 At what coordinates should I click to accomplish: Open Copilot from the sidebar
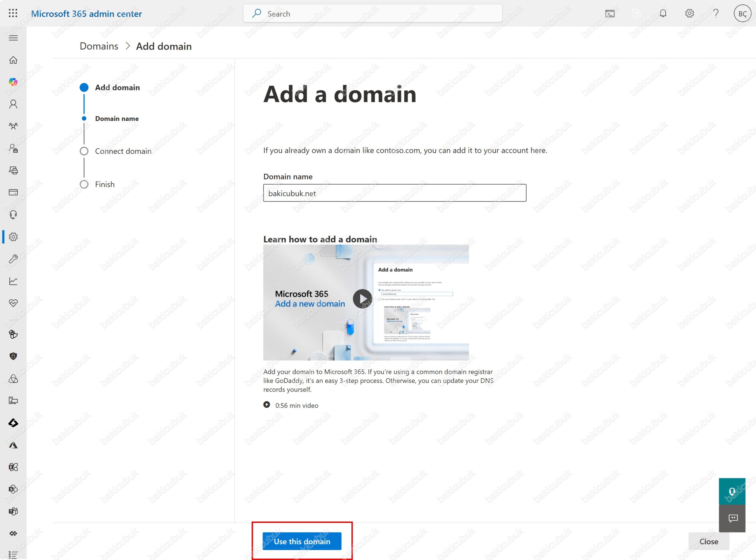13,82
